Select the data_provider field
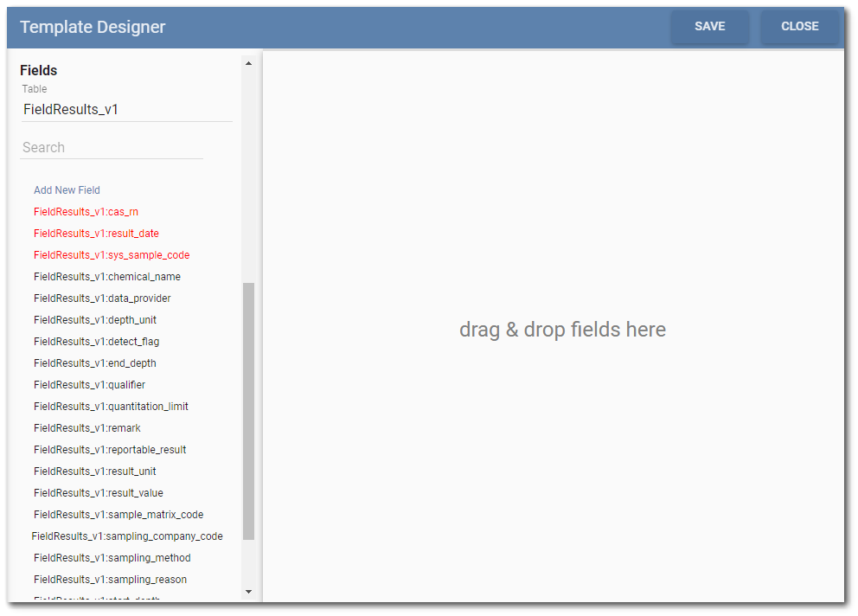The width and height of the screenshot is (858, 616). [101, 298]
